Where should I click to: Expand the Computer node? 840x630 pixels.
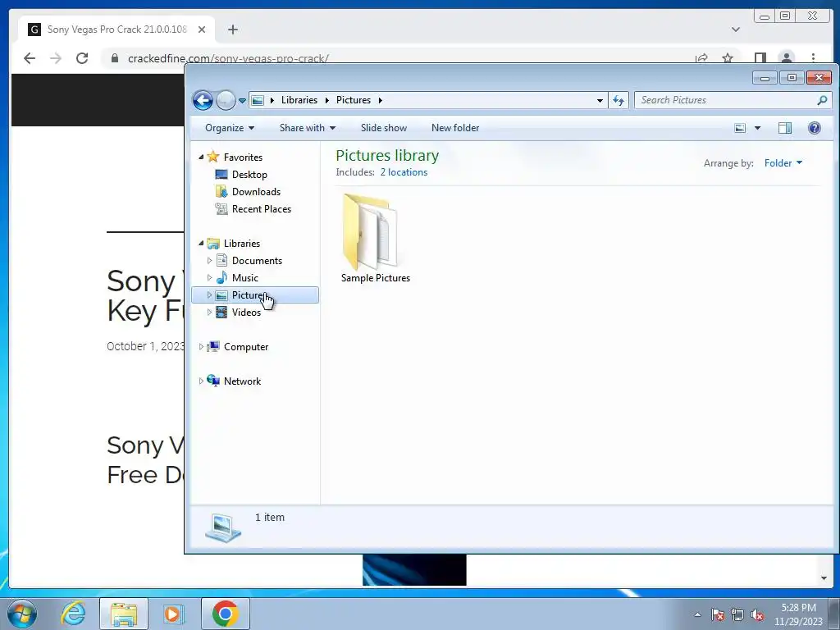click(202, 347)
